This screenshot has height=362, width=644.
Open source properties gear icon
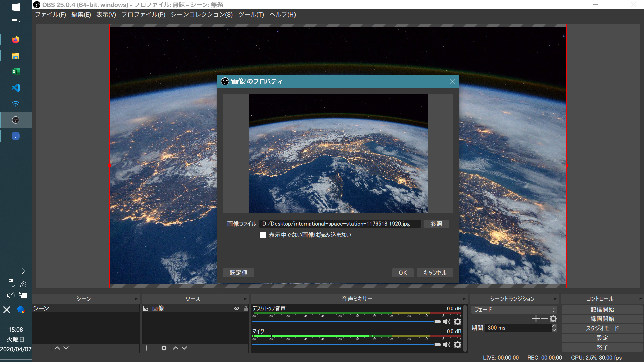tap(164, 348)
